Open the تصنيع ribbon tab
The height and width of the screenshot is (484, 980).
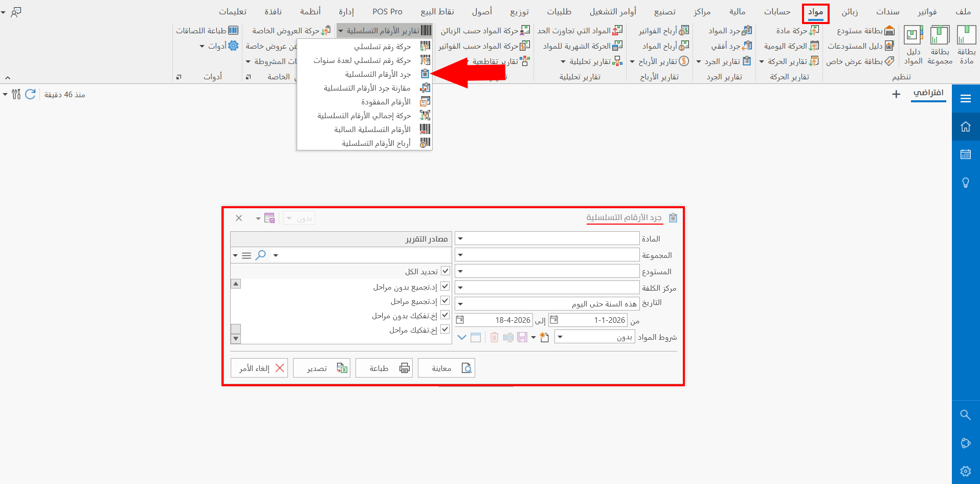tap(664, 12)
